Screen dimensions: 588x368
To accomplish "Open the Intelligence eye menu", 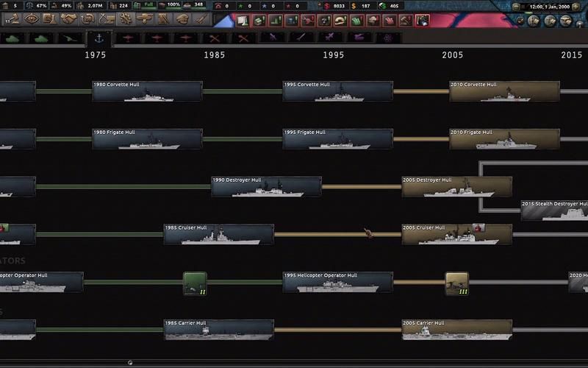I will 32,19.
